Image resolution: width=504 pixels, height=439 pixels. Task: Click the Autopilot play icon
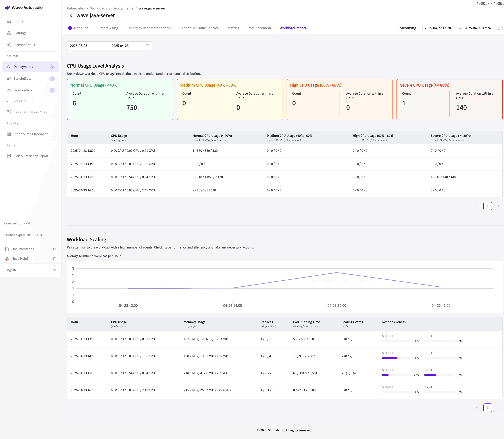(x=70, y=28)
